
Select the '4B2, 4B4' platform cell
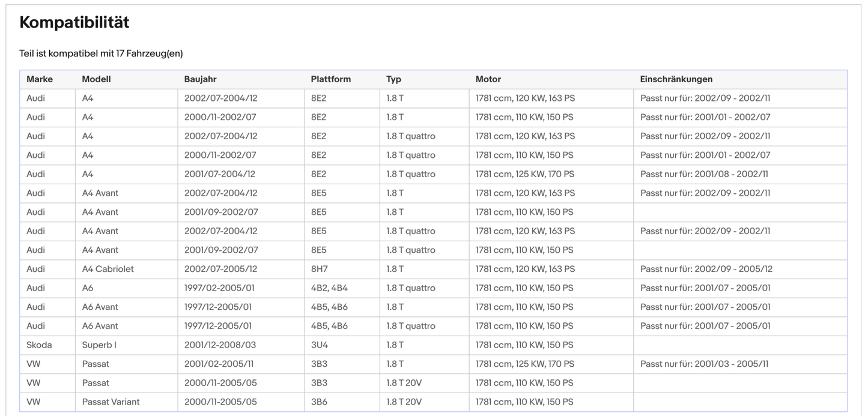point(329,288)
